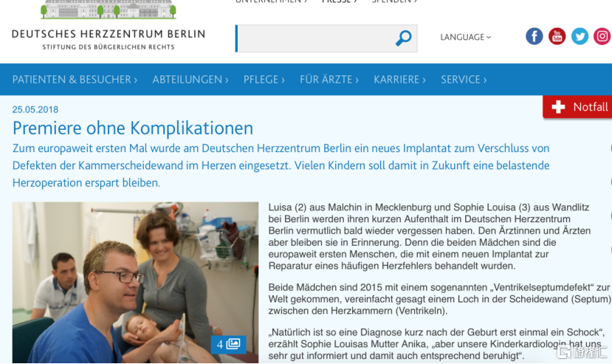Click the red Notfall emergency button
Screen dimensions: 612x364
tap(577, 106)
